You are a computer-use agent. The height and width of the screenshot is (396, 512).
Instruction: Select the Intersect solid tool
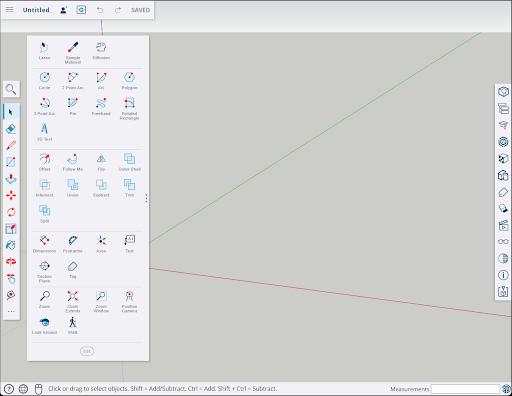44,188
